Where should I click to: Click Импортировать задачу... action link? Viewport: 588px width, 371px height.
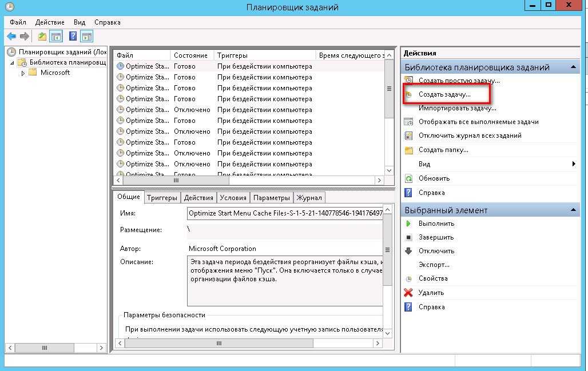[x=457, y=108]
